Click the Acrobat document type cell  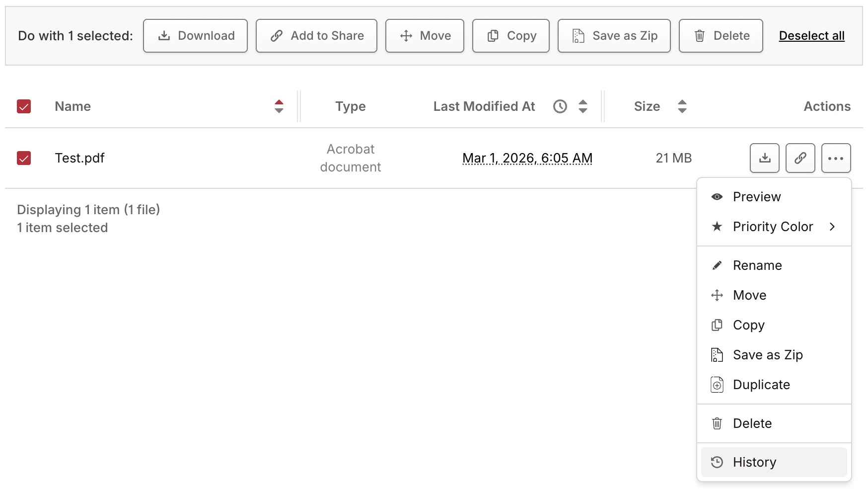pyautogui.click(x=351, y=158)
